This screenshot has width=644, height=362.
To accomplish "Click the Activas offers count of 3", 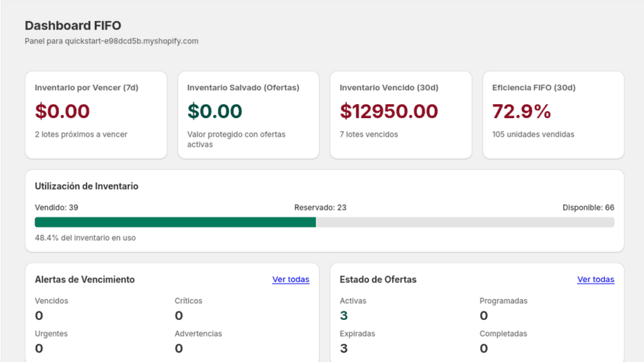I will tap(344, 315).
